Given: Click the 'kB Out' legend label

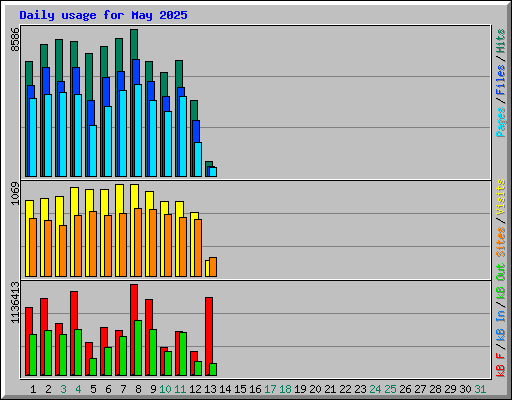Looking at the screenshot, I should [501, 282].
